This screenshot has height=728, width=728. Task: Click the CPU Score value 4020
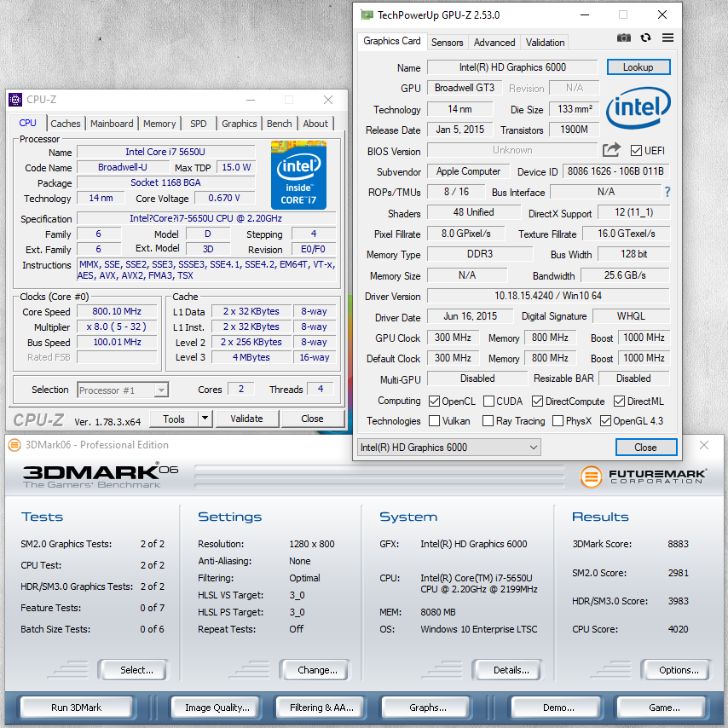click(679, 629)
